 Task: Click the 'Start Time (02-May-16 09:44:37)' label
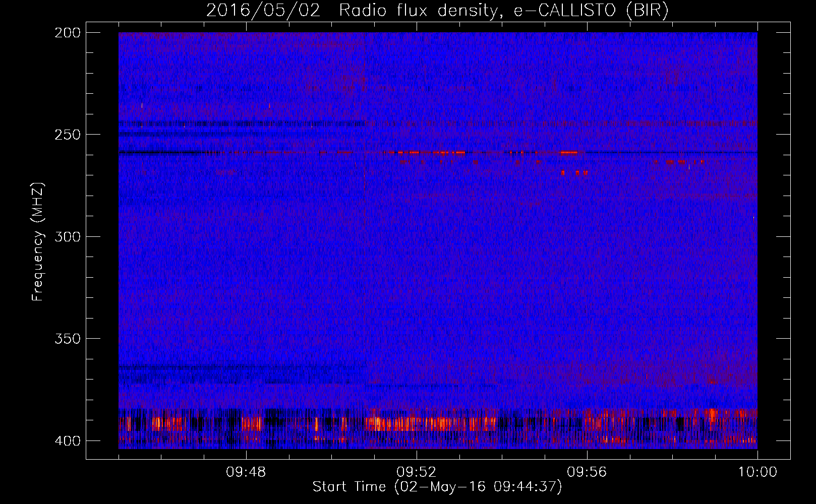pyautogui.click(x=437, y=487)
